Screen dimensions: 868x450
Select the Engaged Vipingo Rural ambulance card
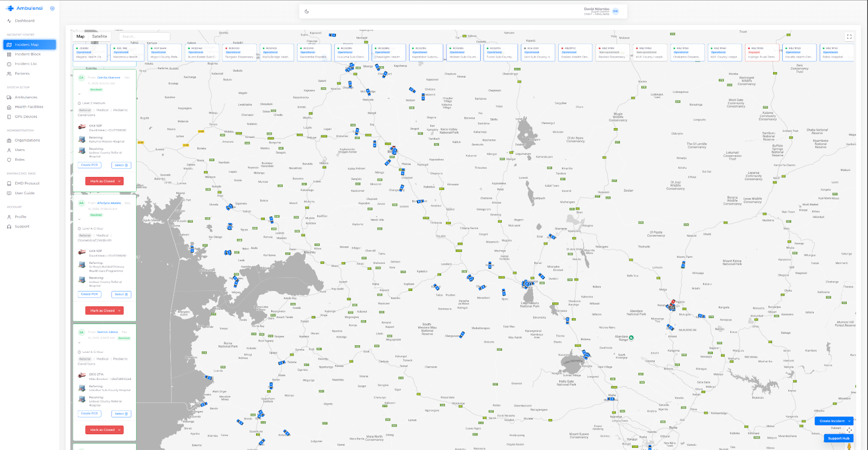tap(762, 53)
